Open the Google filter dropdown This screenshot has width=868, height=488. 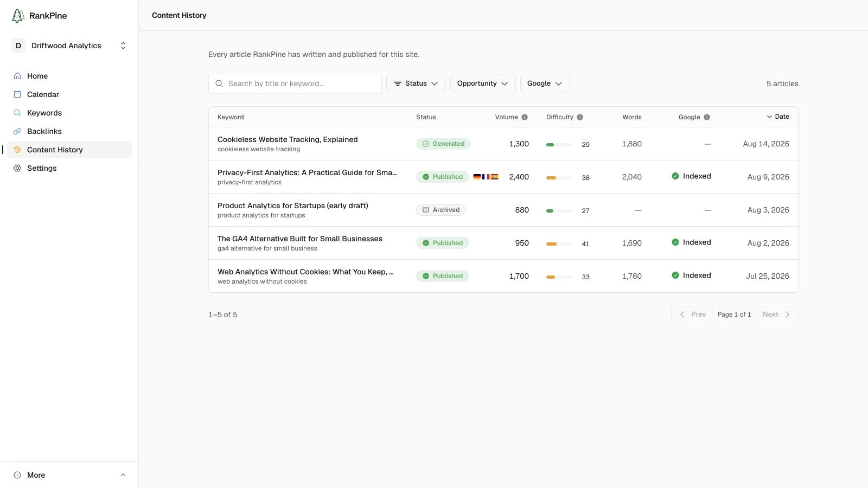pos(545,84)
